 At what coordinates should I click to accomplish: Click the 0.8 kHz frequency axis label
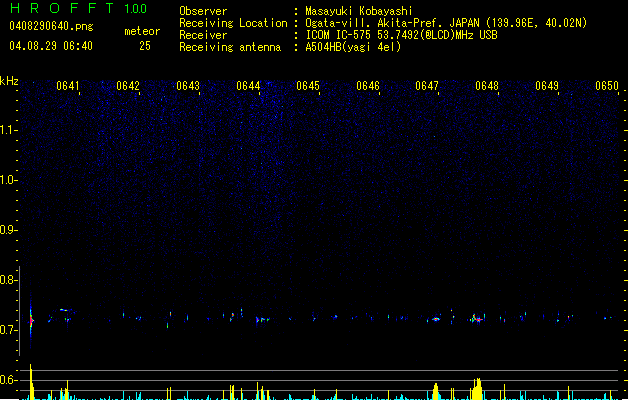[x=8, y=280]
